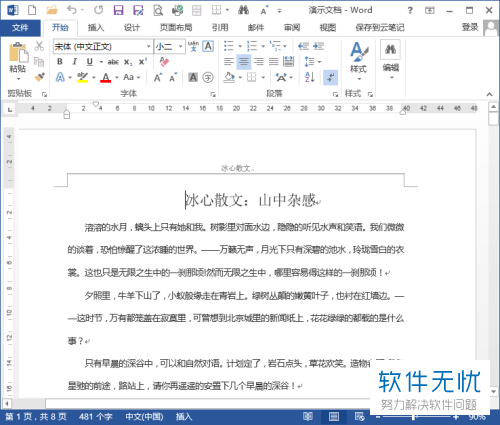500x425 pixels.
Task: Open the font name dropdown
Action: tap(148, 46)
